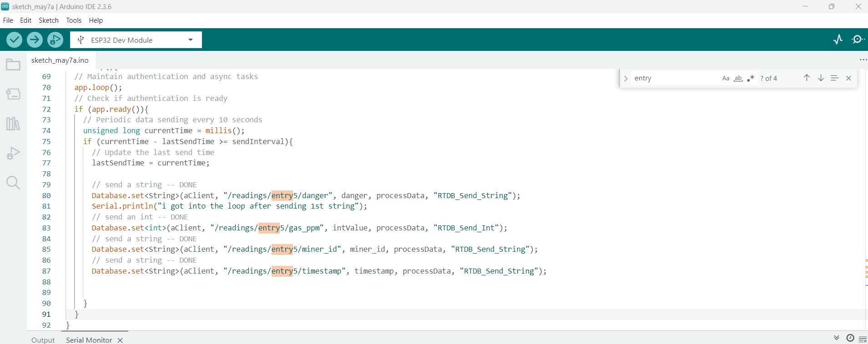868x344 pixels.
Task: Start debugging with the Debug toolbar button
Action: (x=56, y=40)
